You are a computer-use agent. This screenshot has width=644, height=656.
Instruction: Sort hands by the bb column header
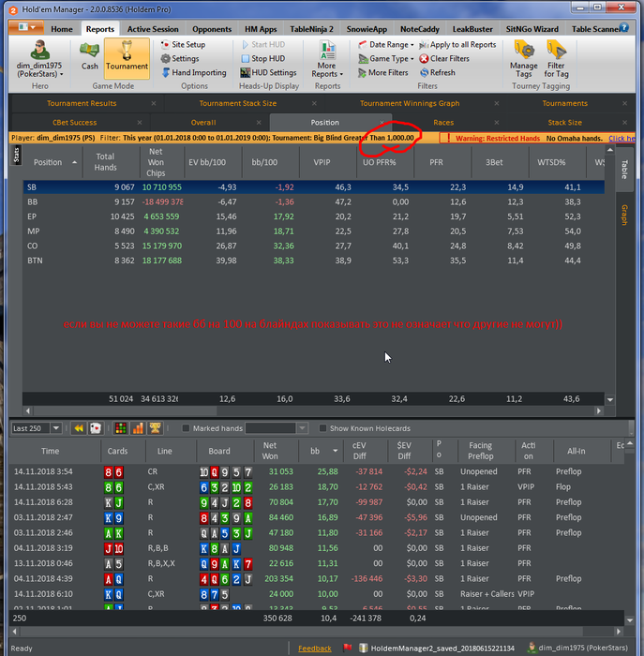(x=321, y=451)
